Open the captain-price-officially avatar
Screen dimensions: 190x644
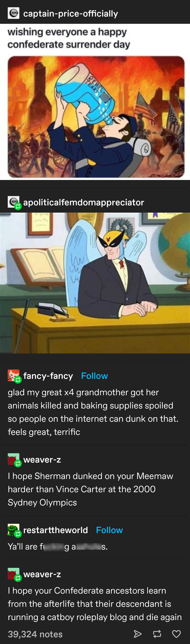click(13, 13)
